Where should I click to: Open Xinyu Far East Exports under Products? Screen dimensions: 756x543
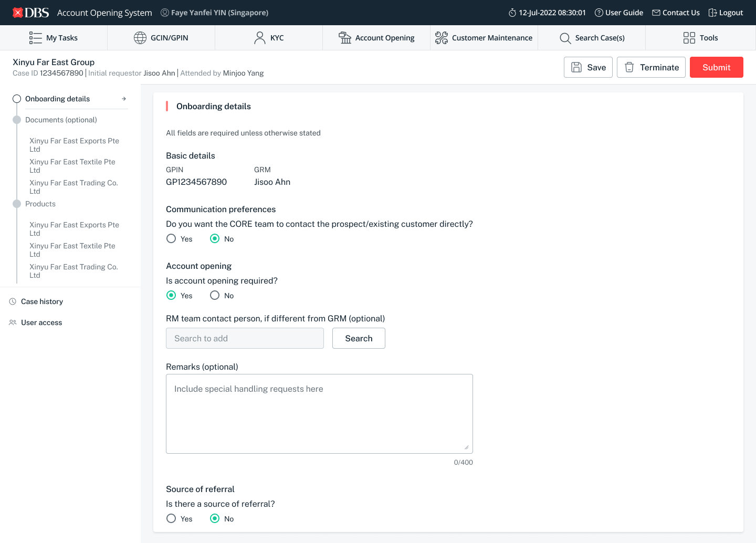tap(74, 229)
